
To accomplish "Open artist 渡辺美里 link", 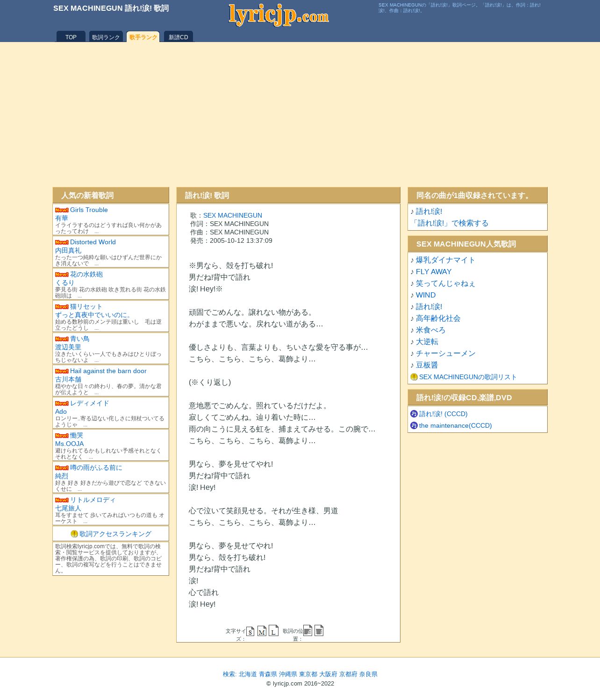I will tap(68, 347).
